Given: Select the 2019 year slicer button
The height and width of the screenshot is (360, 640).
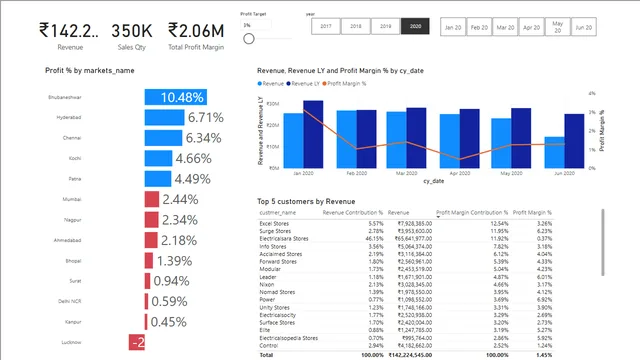Looking at the screenshot, I should 386,26.
